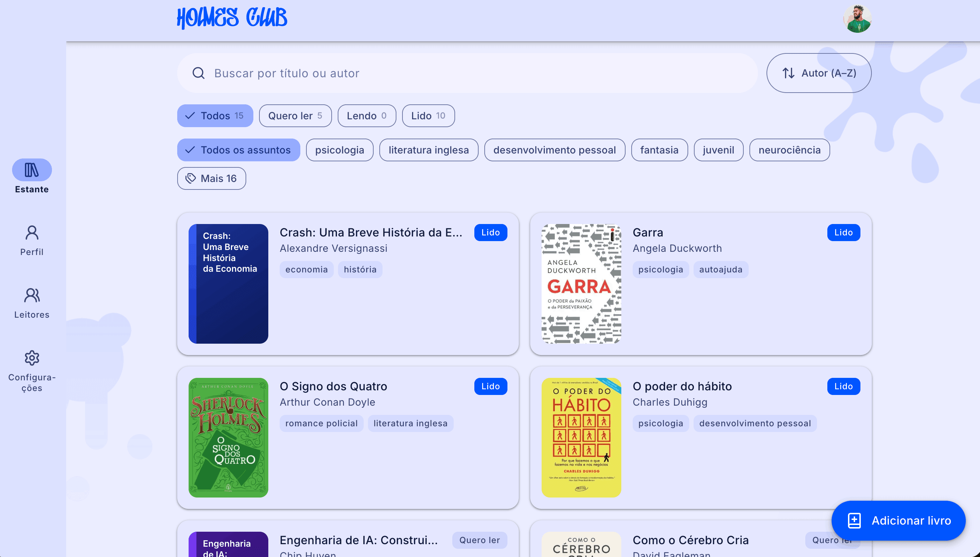Open the O Signo dos Quatro title
Viewport: 980px width, 557px height.
tap(333, 386)
